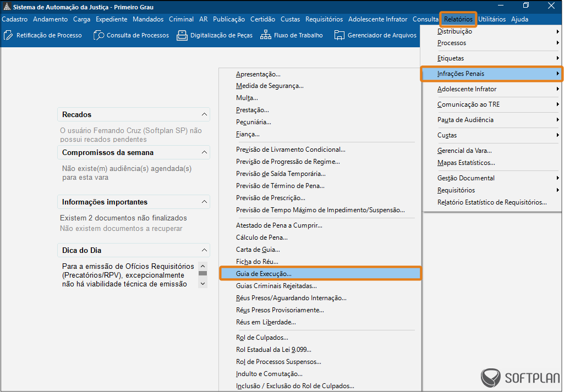Open the Publicação menu

(229, 19)
